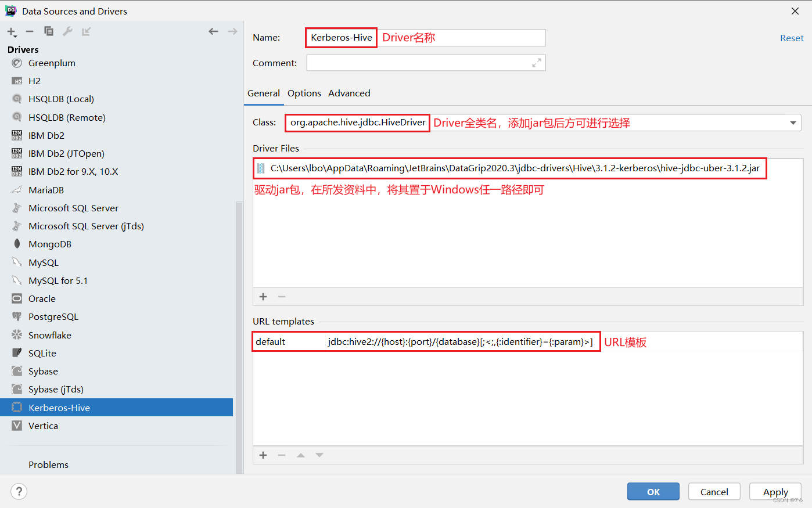Switch to the General tab

(264, 93)
